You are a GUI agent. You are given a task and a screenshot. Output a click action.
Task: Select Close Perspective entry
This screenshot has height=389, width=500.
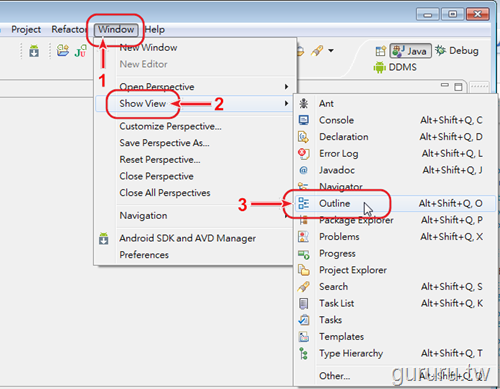pos(195,176)
